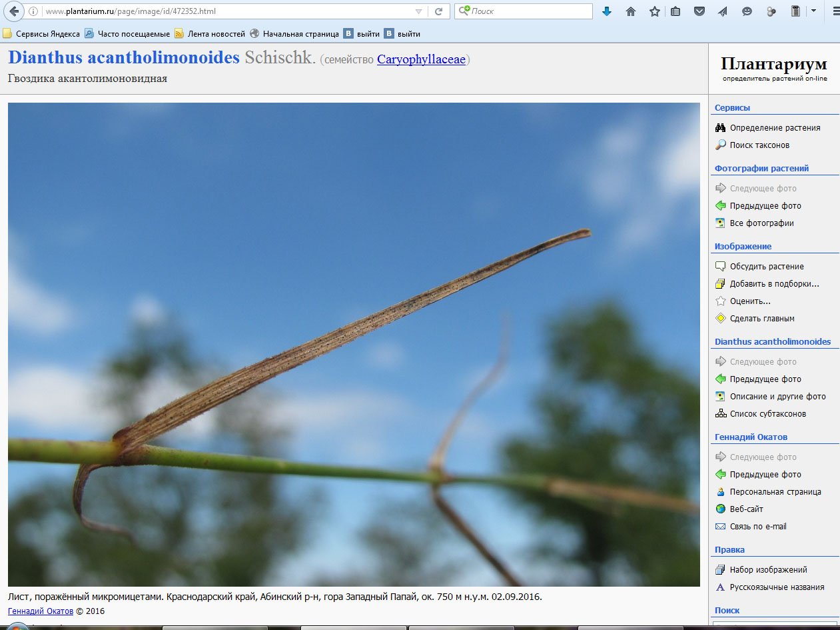Go to Предыдущее фото under Фотографии растений
This screenshot has width=840, height=630.
click(765, 206)
